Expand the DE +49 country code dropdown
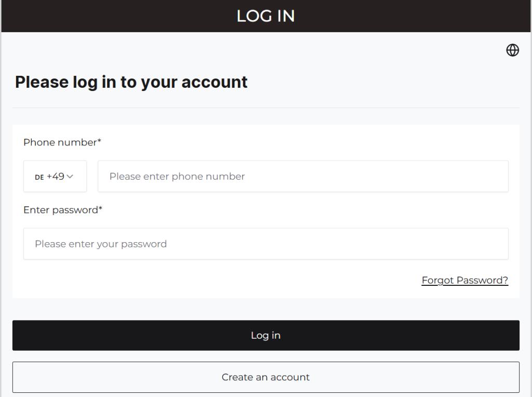 [55, 176]
